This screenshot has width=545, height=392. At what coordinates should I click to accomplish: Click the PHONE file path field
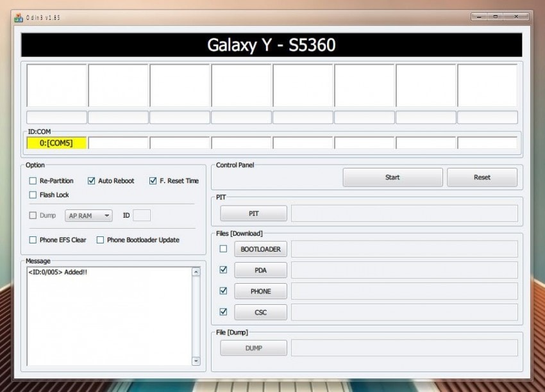405,291
